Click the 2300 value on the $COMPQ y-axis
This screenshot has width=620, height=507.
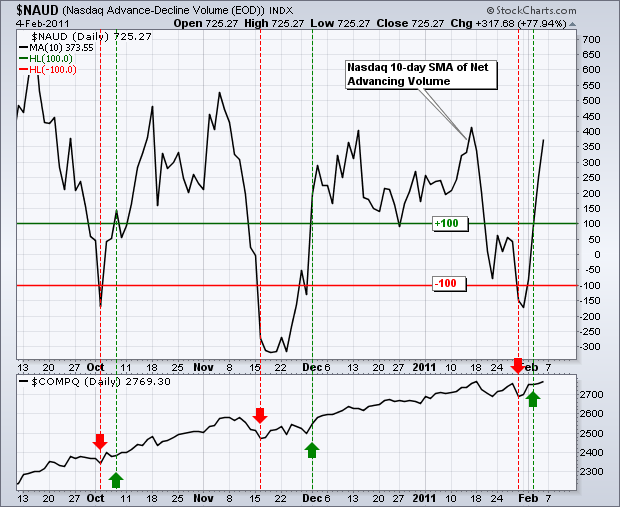click(x=592, y=471)
